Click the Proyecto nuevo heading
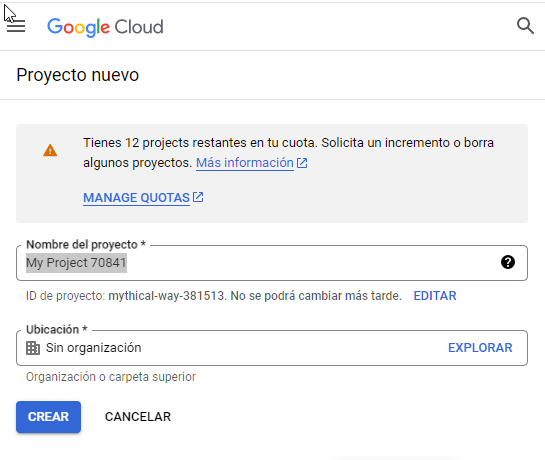This screenshot has height=460, width=545. (78, 75)
